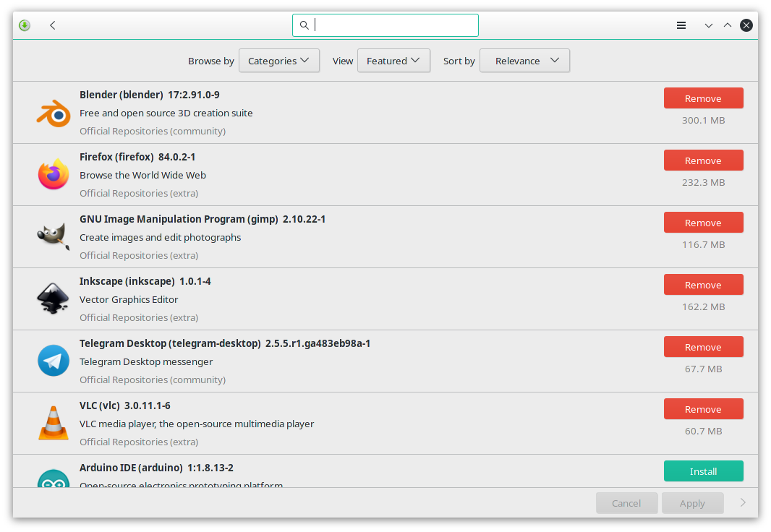Click GIMP's Official Repositories (extra) label
This screenshot has height=532, width=771.
point(139,255)
